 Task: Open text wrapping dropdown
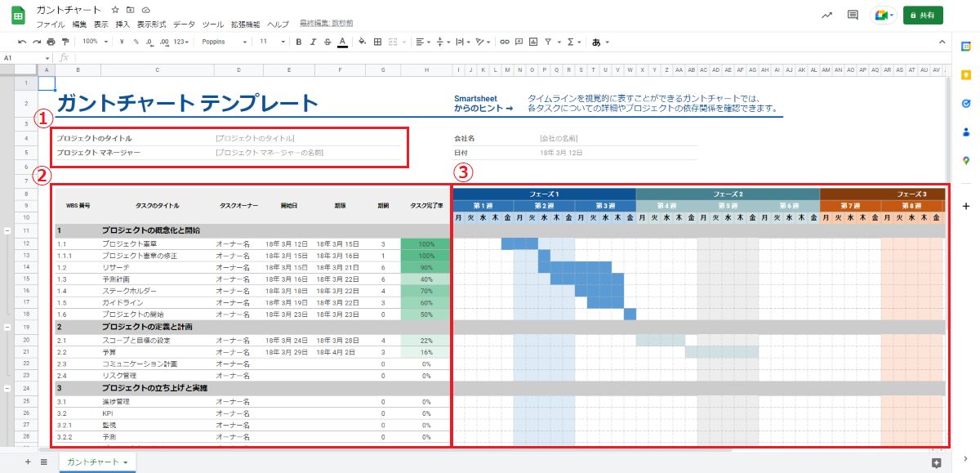point(463,41)
